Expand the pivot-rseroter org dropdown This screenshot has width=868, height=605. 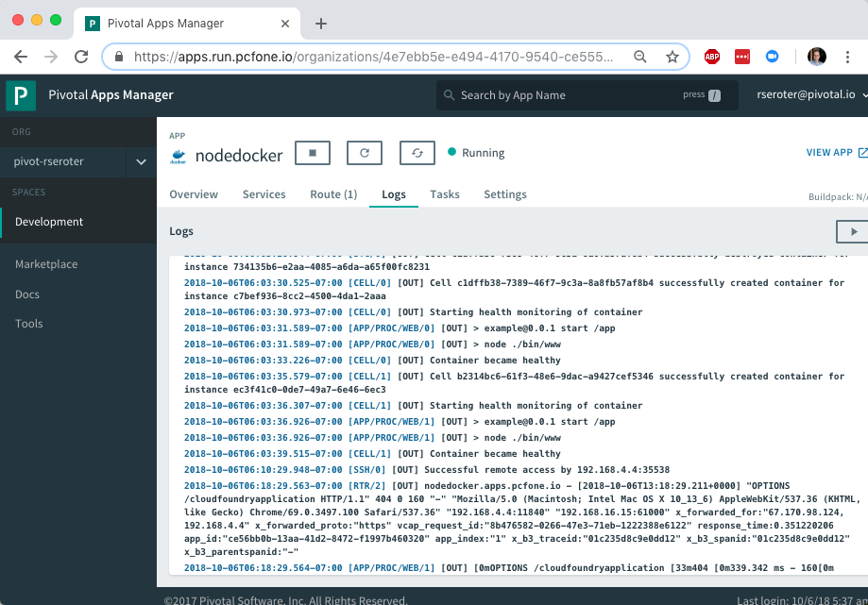(x=141, y=162)
